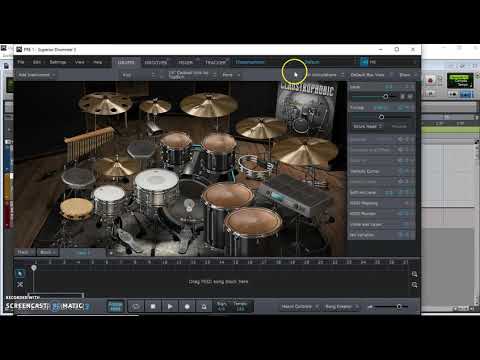Click the Tempo value field
Screen dimensions: 480x360
[x=240, y=306]
